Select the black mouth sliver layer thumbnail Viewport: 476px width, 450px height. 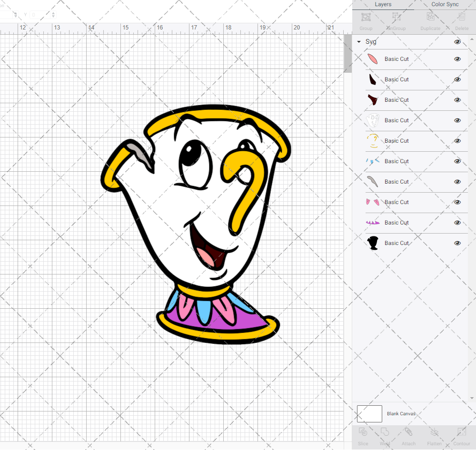(x=373, y=79)
